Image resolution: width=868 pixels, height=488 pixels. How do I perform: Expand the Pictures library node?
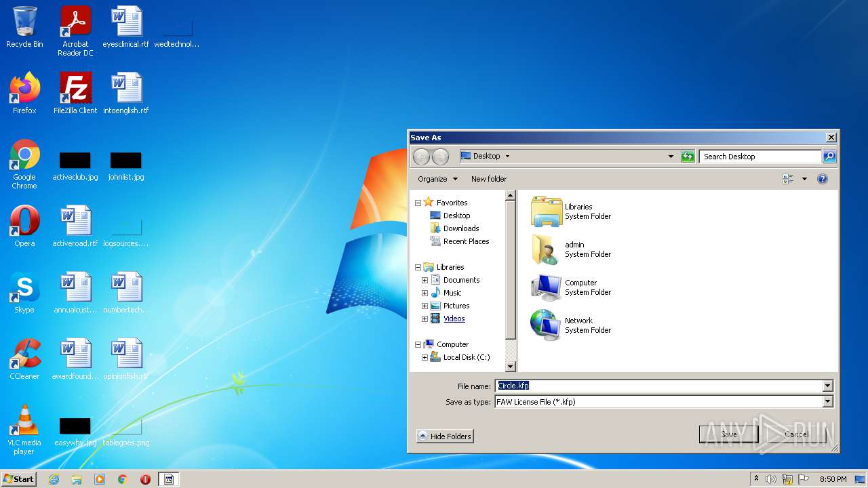(x=425, y=306)
